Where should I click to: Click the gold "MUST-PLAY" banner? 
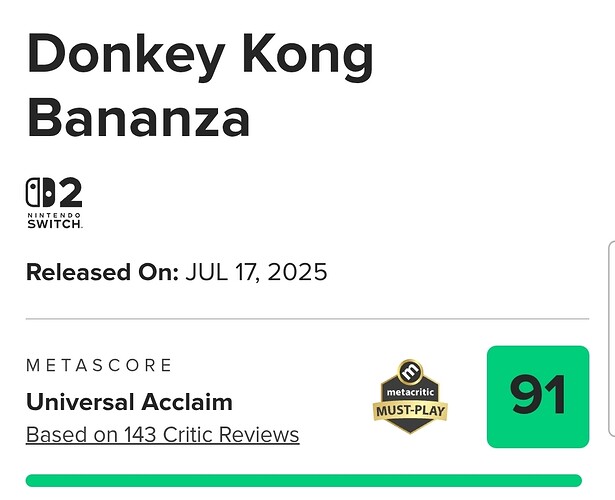(410, 410)
